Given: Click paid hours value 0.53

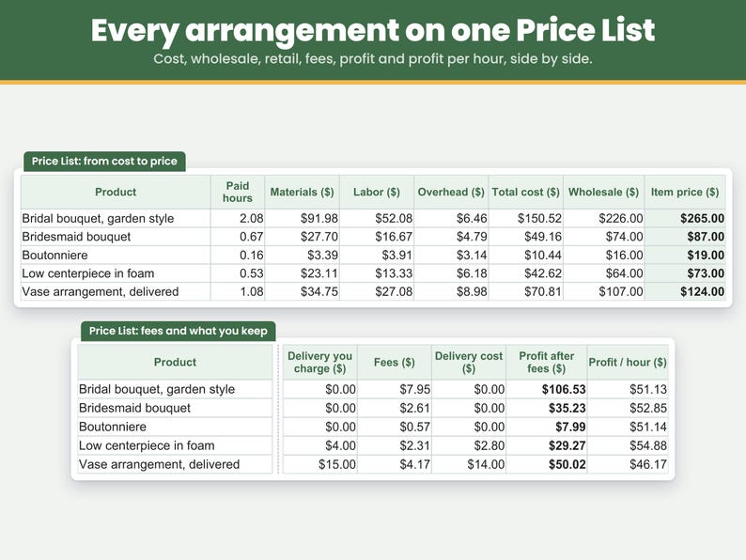Looking at the screenshot, I should point(238,273).
